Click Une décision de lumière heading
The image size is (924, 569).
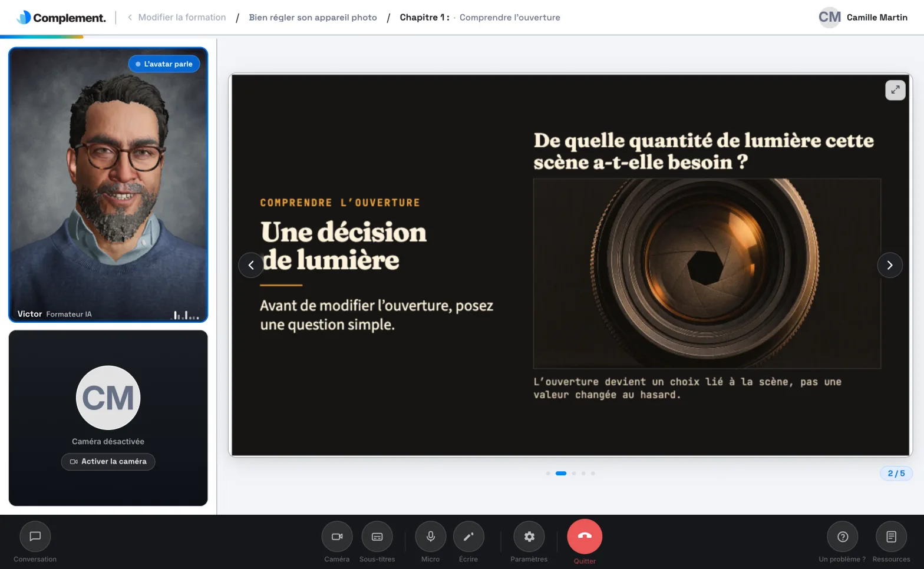(343, 246)
